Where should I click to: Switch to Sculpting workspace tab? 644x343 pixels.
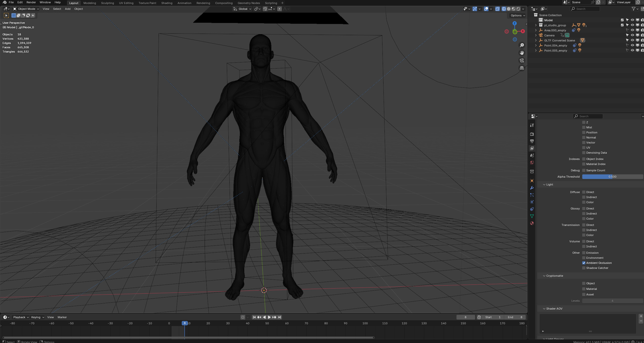[108, 3]
